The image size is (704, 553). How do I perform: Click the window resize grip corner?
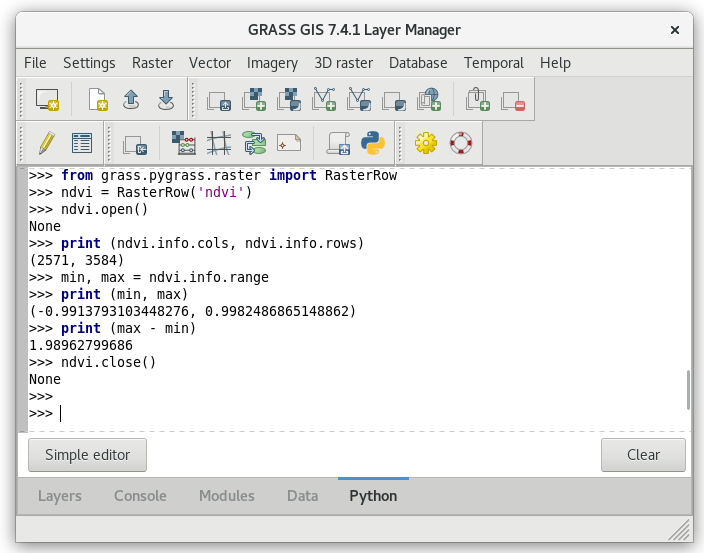[680, 530]
